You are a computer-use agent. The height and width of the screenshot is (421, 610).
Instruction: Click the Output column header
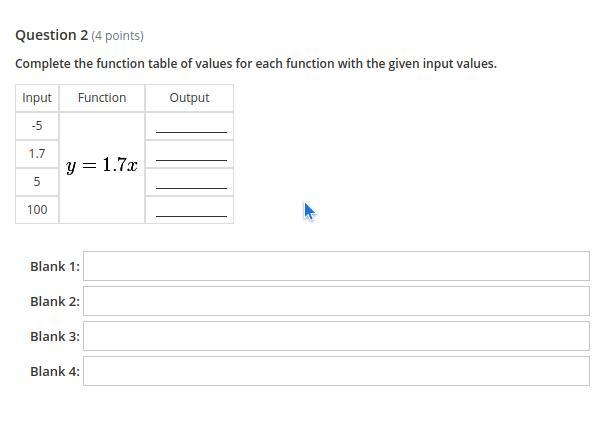(189, 98)
